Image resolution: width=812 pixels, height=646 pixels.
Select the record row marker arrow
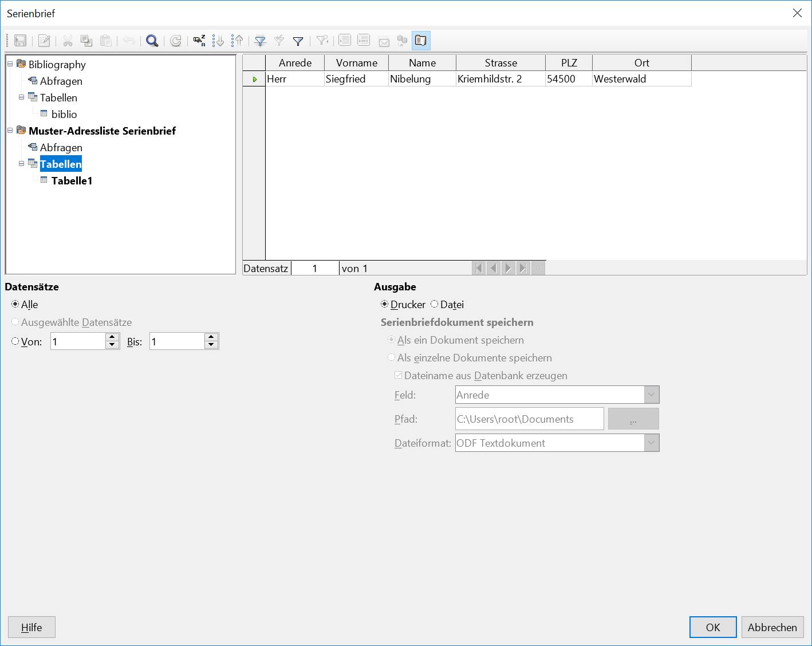254,79
